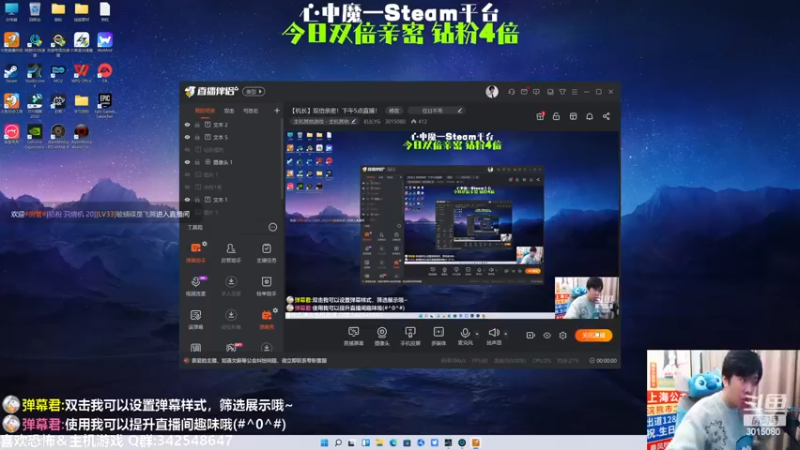Screen dimensions: 800x450
Task: Hide the 文本 1 source
Action: tap(187, 200)
